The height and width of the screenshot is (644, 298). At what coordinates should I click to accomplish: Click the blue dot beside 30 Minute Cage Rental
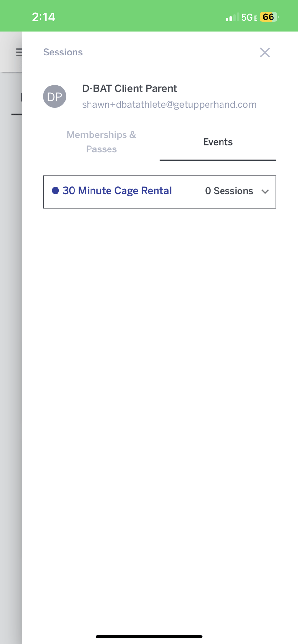[x=56, y=190]
